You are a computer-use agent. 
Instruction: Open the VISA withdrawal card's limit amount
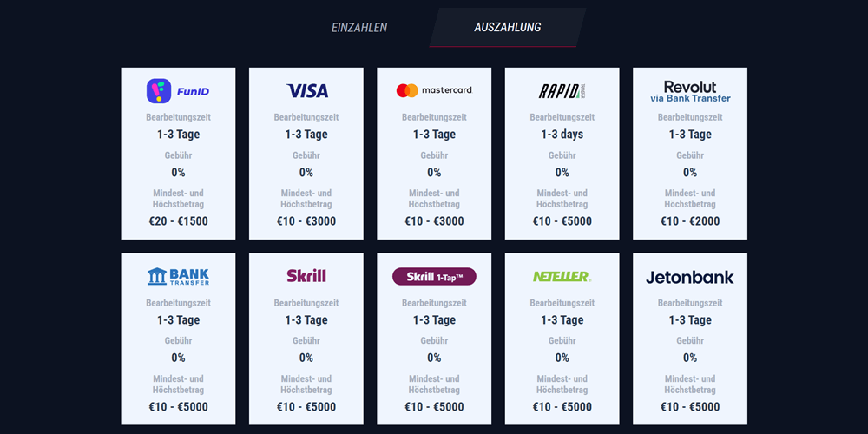pos(306,221)
